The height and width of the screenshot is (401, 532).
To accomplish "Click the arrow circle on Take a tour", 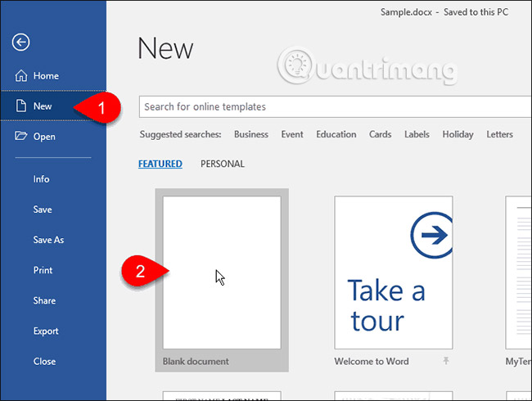I will [431, 235].
